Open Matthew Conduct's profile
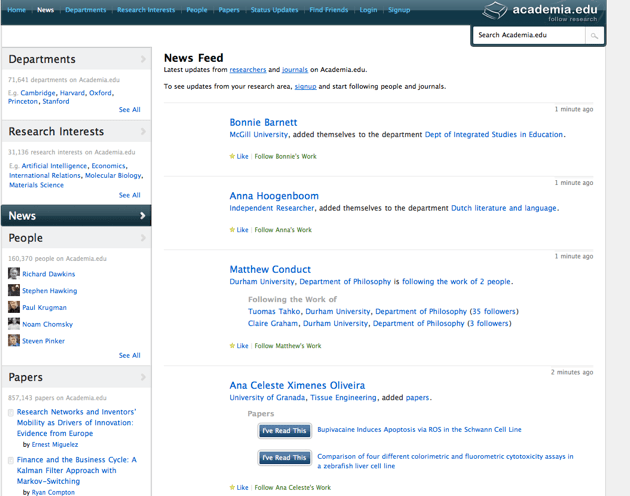This screenshot has width=630, height=496. coord(270,269)
